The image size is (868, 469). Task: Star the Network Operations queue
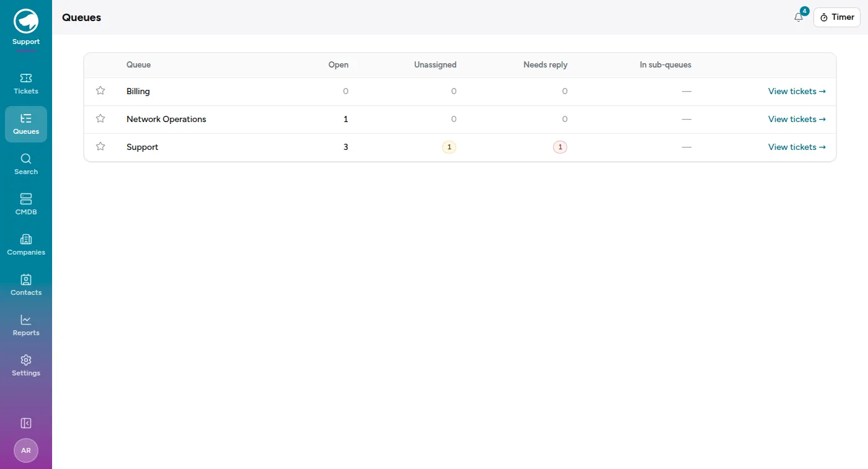pyautogui.click(x=100, y=119)
